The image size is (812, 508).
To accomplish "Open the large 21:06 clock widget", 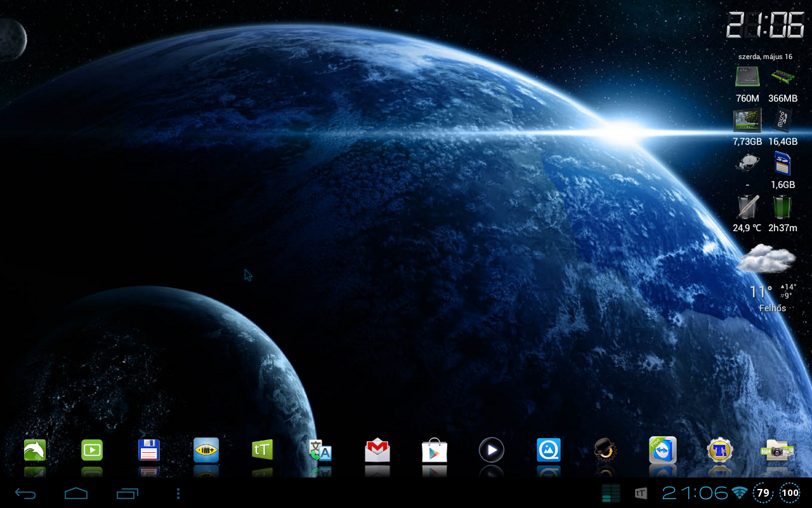I will click(x=765, y=25).
